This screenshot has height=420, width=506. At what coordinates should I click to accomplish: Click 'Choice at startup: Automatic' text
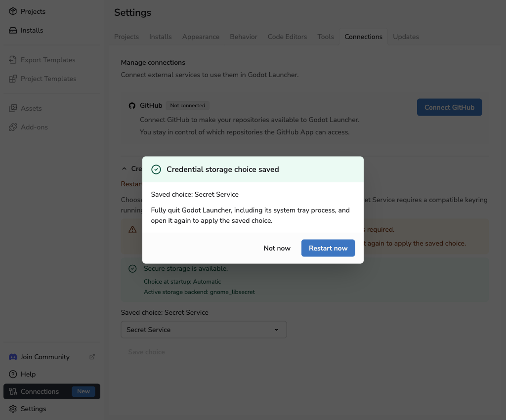click(182, 282)
